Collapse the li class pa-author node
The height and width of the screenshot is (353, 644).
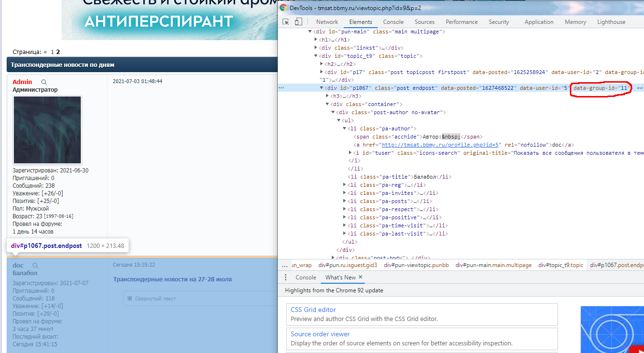coord(344,129)
